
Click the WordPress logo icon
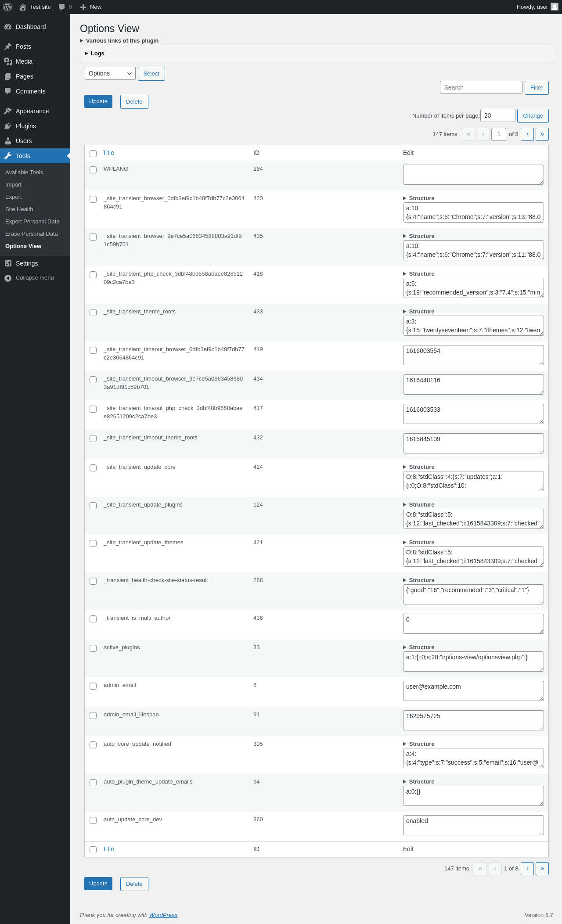[7, 7]
